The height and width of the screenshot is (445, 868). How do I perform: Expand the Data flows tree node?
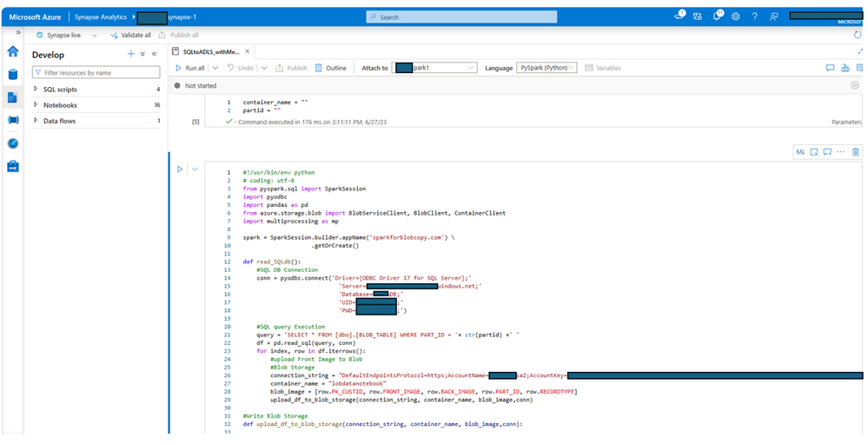[x=36, y=121]
